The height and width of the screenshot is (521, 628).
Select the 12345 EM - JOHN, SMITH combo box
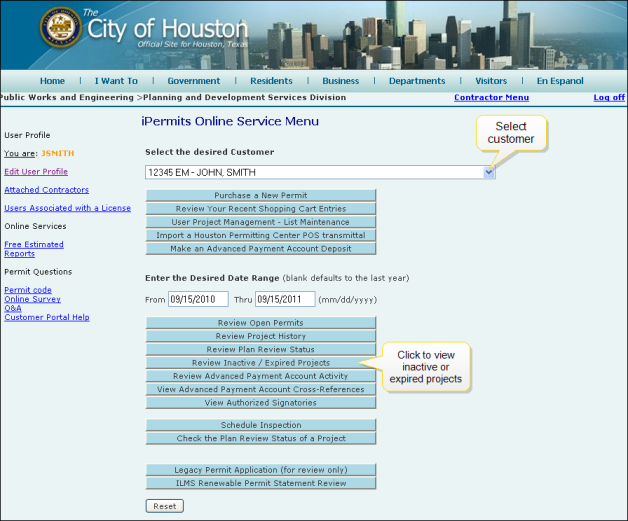point(320,172)
